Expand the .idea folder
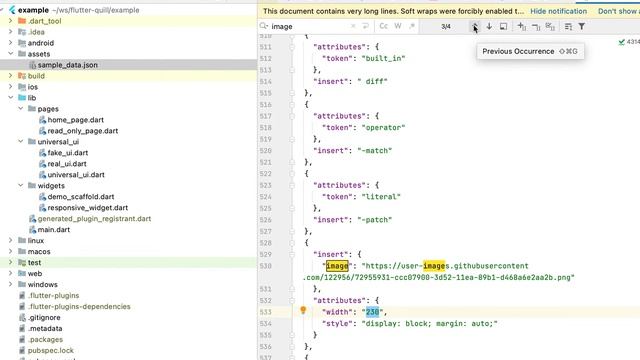 pos(11,32)
